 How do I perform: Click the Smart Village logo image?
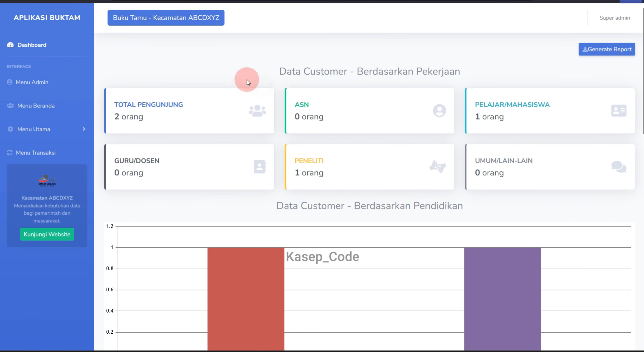47,181
